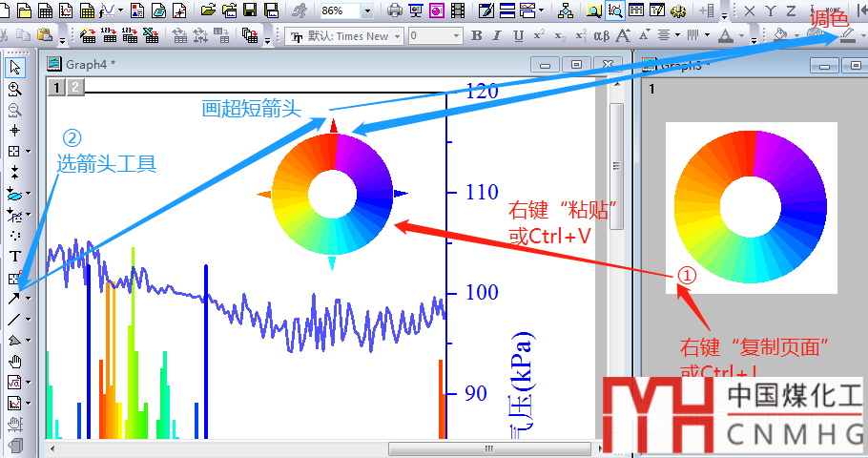Pick the Zoom In tool

[15, 89]
